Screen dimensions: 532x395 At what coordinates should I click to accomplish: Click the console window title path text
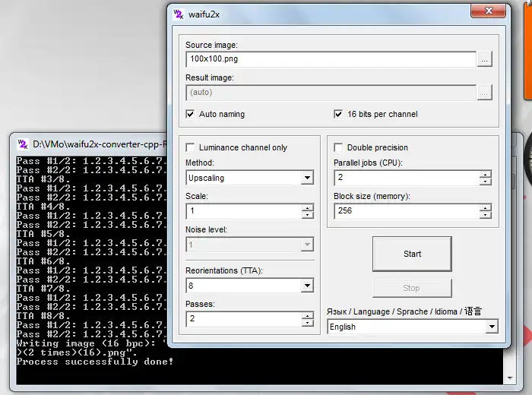pyautogui.click(x=100, y=144)
